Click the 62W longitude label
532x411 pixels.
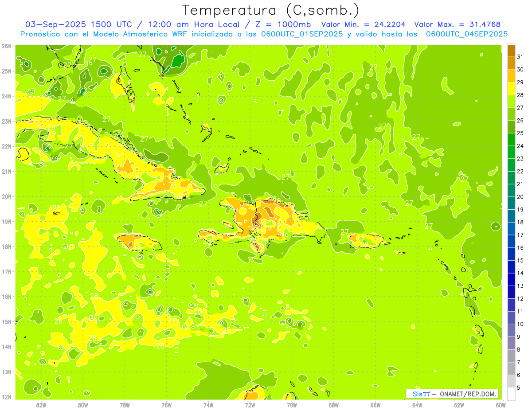tap(459, 405)
